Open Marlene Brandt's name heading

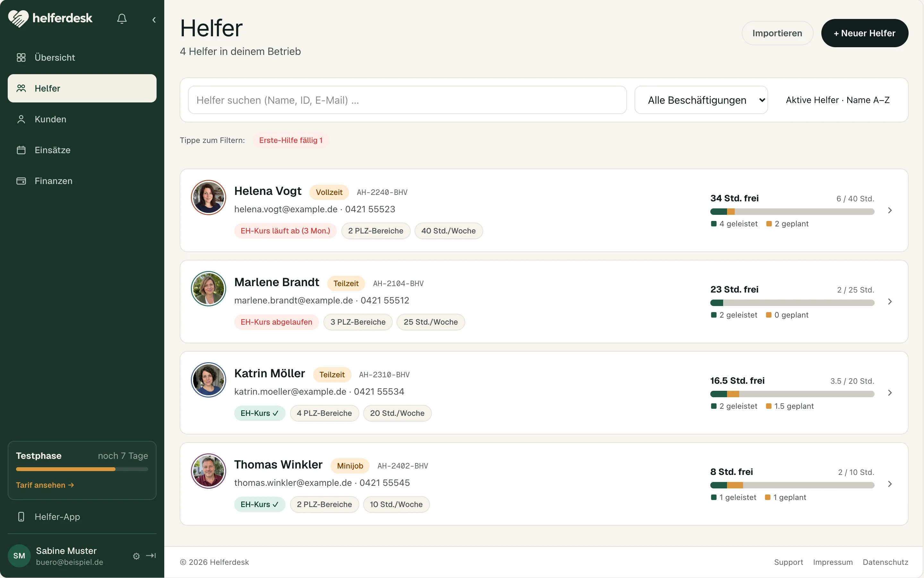coord(277,282)
